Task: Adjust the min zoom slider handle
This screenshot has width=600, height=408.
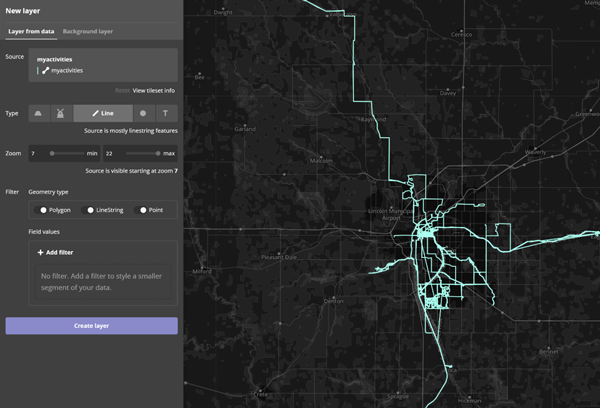Action: point(52,153)
